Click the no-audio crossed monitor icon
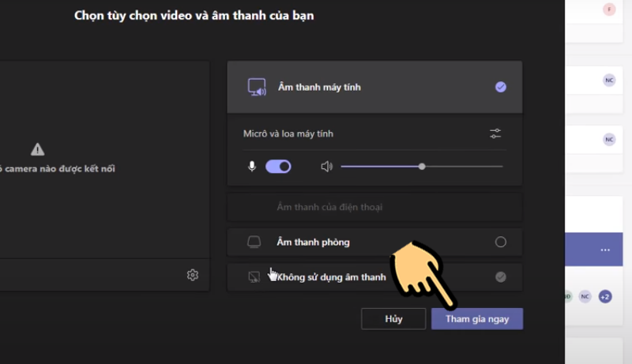Screen dimensions: 632x364 pos(254,277)
